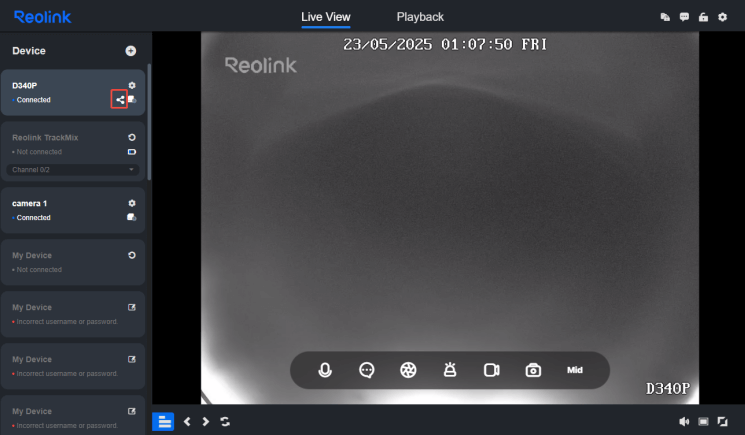Open the messages chat bubble icon

[x=684, y=17]
